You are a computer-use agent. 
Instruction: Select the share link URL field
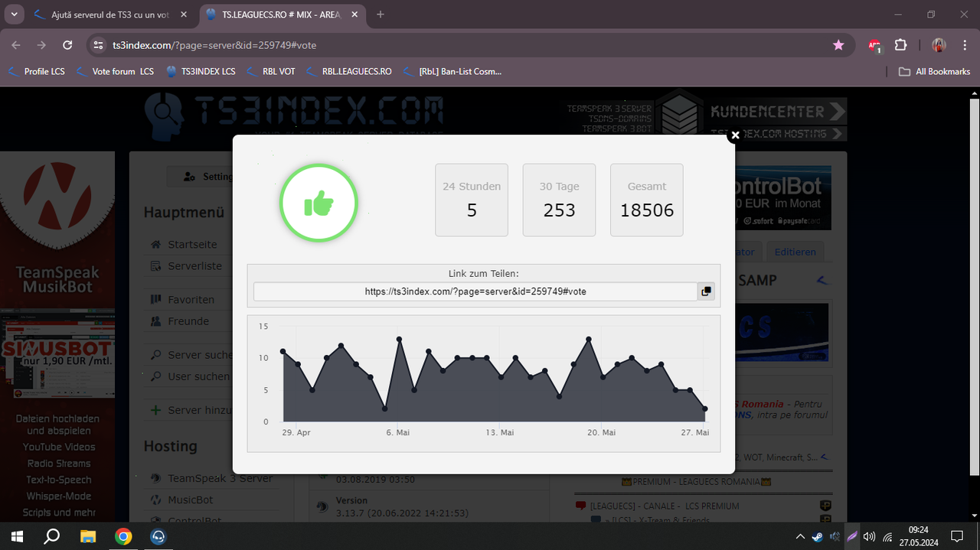(475, 291)
